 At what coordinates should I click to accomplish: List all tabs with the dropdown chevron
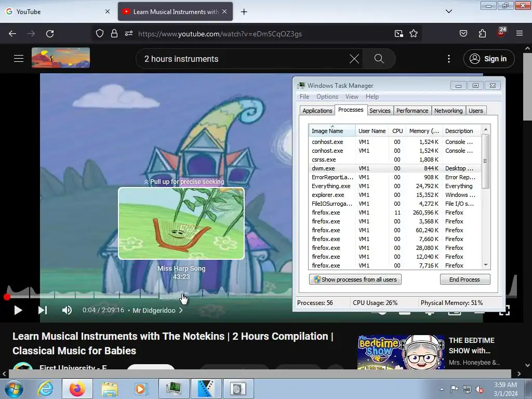[448, 11]
